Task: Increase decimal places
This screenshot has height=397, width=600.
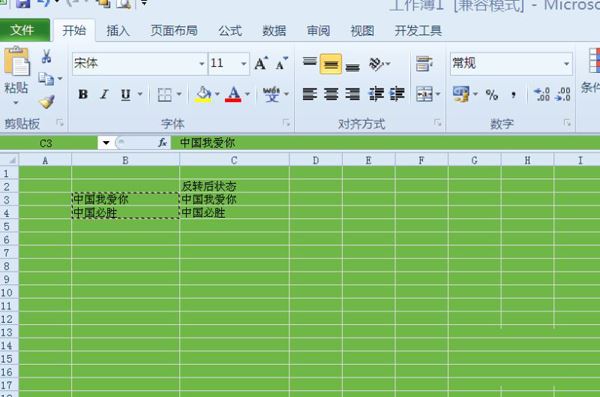Action: pos(541,94)
